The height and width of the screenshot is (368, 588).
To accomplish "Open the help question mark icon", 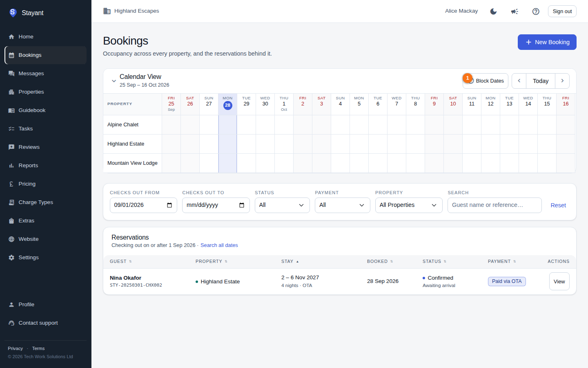I will [536, 11].
